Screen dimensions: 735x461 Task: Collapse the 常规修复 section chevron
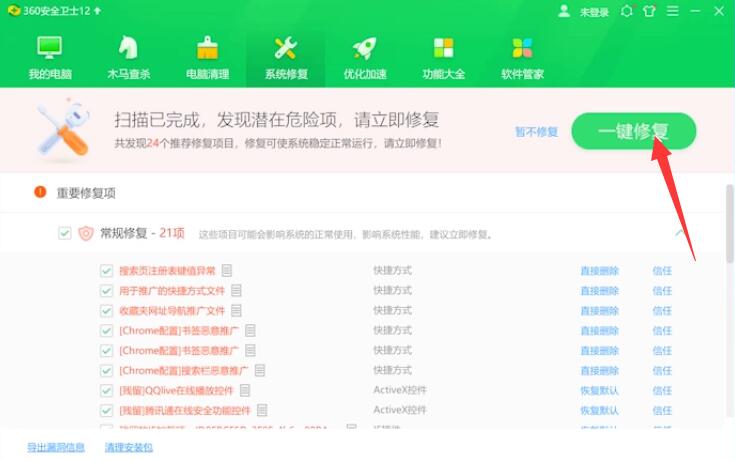[679, 233]
